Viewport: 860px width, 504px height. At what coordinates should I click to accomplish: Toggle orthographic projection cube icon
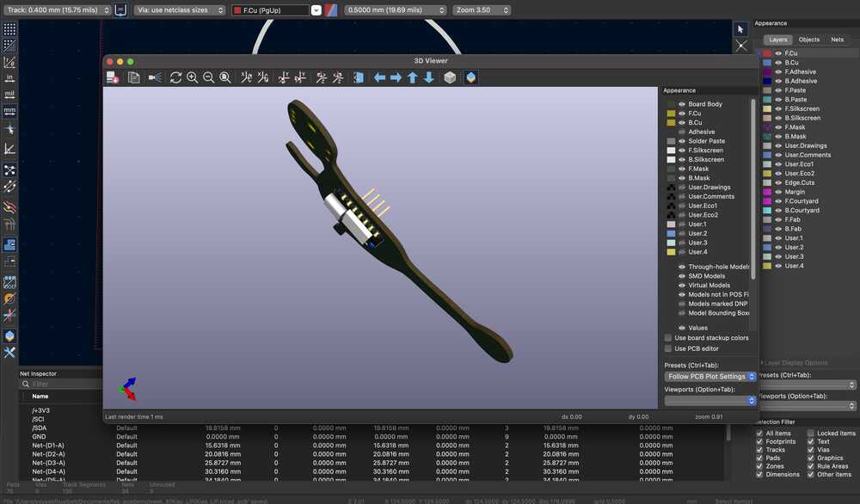coord(450,77)
